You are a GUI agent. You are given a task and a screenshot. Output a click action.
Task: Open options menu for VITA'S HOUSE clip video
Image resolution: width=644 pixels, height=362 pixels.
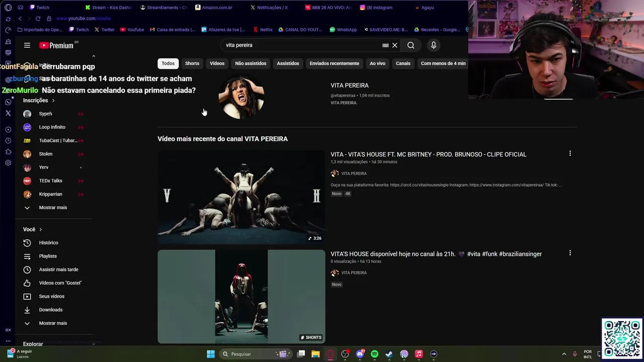tap(570, 153)
